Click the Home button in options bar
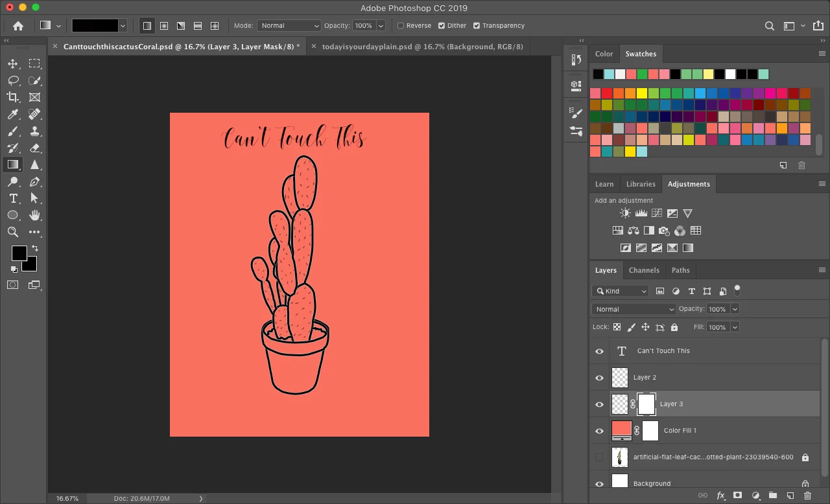The height and width of the screenshot is (504, 830). (x=18, y=26)
